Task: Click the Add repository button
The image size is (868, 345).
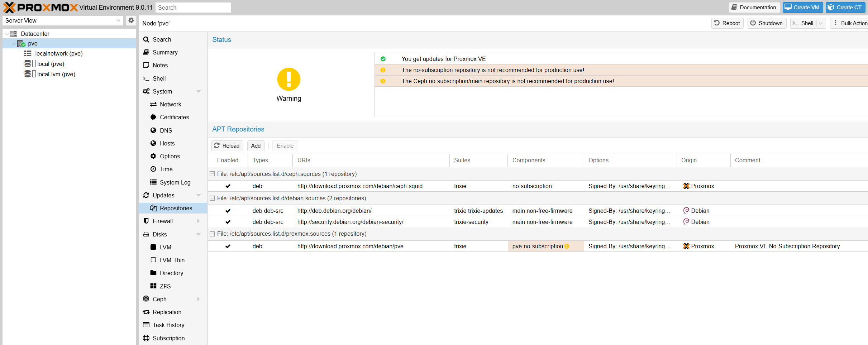Action: click(x=256, y=146)
